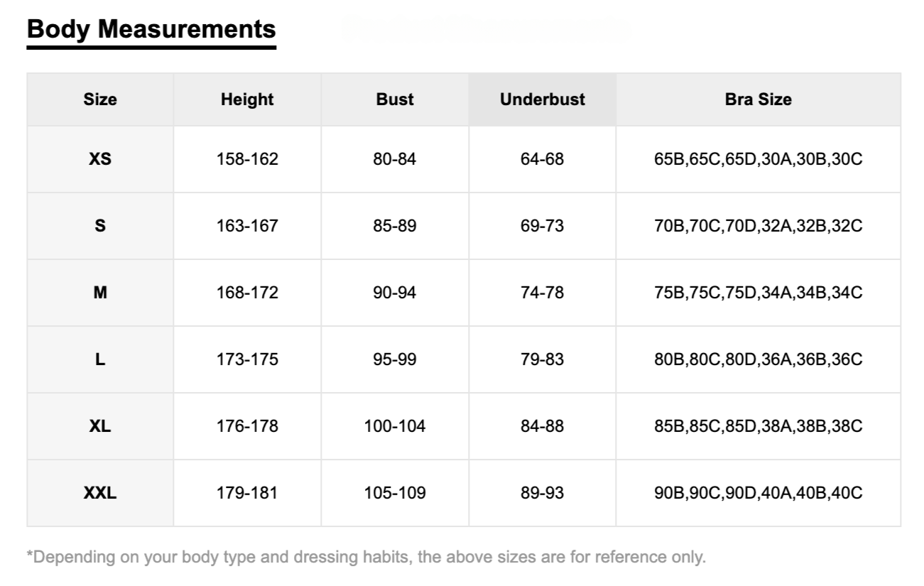The width and height of the screenshot is (924, 586).
Task: Select the Height column header
Action: tap(247, 99)
